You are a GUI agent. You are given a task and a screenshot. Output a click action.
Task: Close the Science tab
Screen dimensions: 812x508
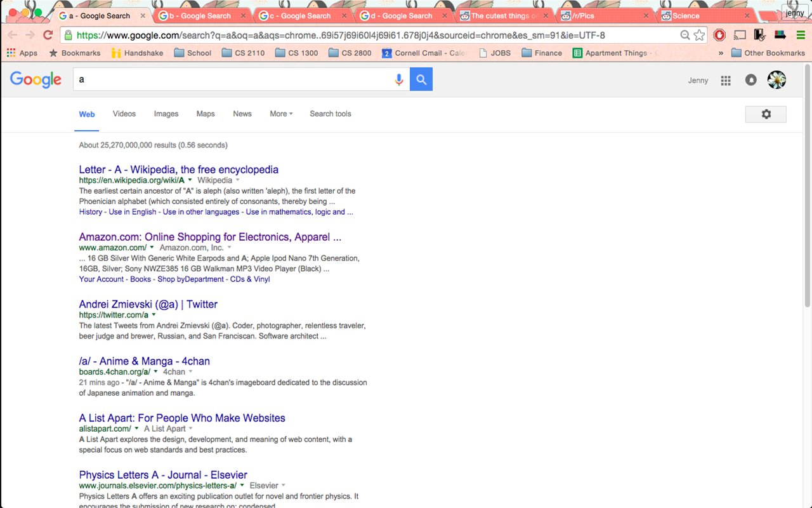747,16
